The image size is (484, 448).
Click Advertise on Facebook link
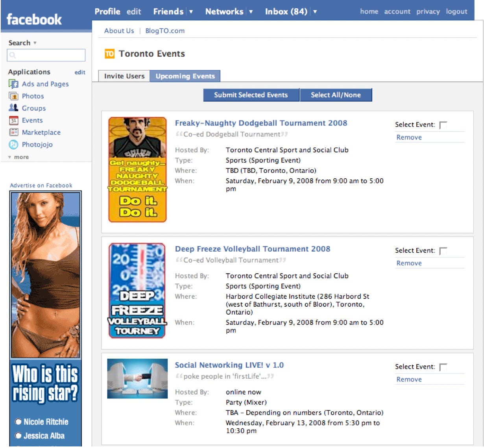pyautogui.click(x=41, y=185)
